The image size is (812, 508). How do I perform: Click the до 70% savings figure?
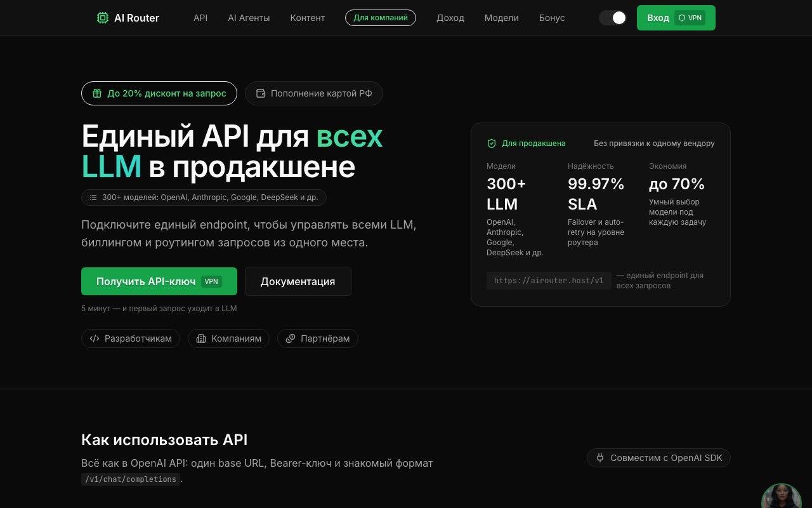[x=677, y=184]
